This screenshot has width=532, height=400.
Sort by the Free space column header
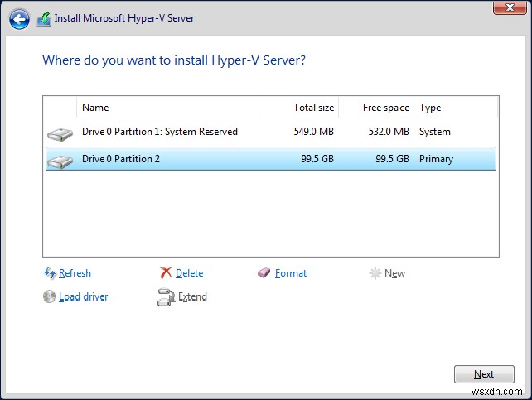pyautogui.click(x=385, y=108)
